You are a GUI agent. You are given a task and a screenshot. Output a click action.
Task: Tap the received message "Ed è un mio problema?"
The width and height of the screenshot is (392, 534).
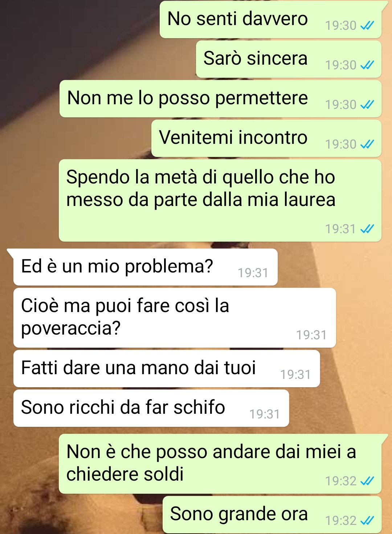point(146,267)
